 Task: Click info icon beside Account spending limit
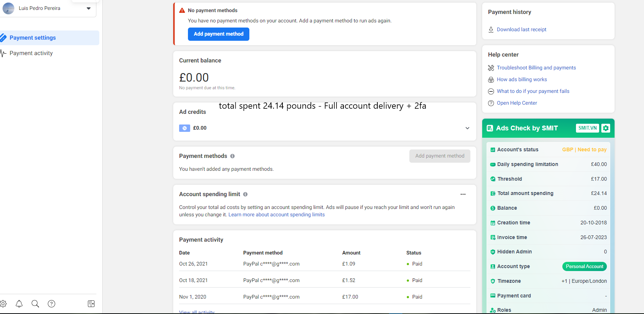click(x=245, y=194)
